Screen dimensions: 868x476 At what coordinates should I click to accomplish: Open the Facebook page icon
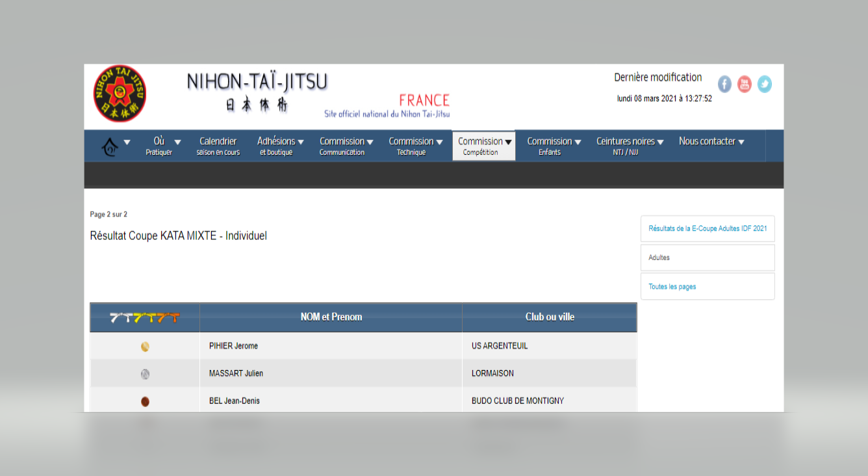click(724, 84)
